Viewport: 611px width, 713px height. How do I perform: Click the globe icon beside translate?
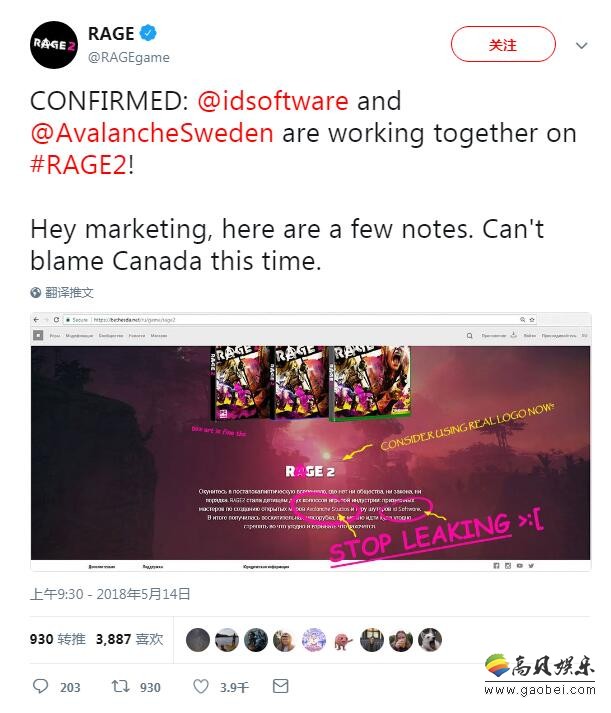coord(36,293)
